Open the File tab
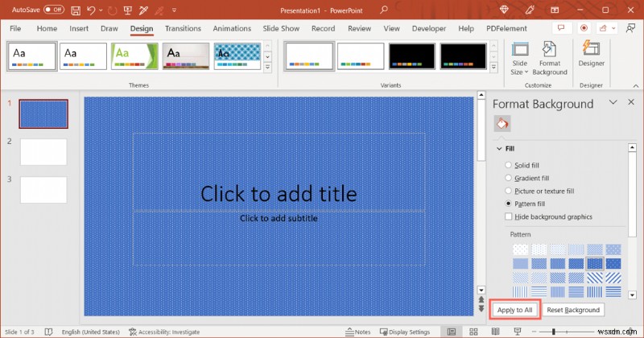644x338 pixels. coord(15,28)
